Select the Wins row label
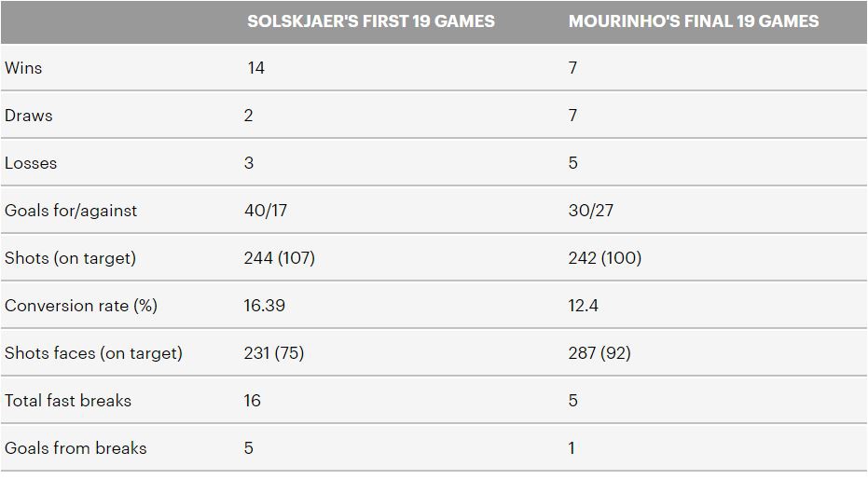Screen dimensions: 868x480 point(23,68)
